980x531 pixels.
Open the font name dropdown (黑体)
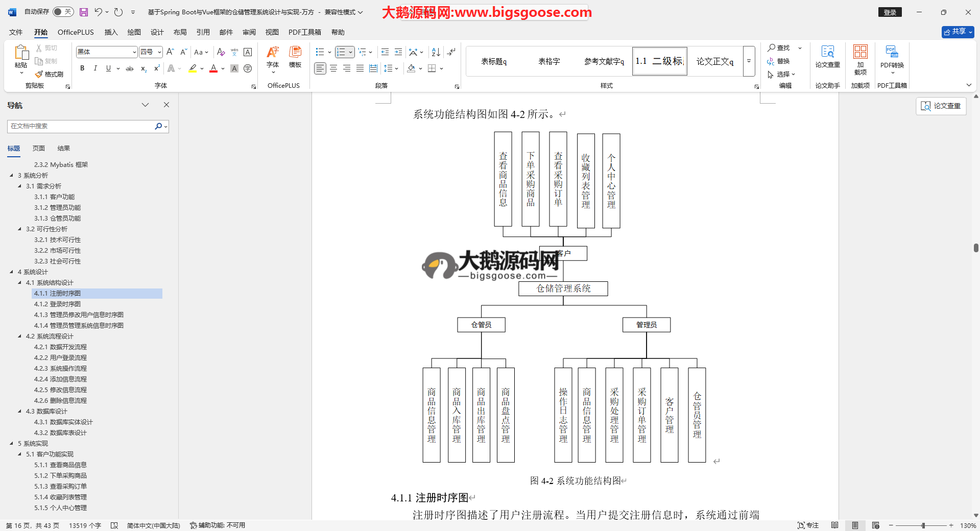[x=134, y=52]
